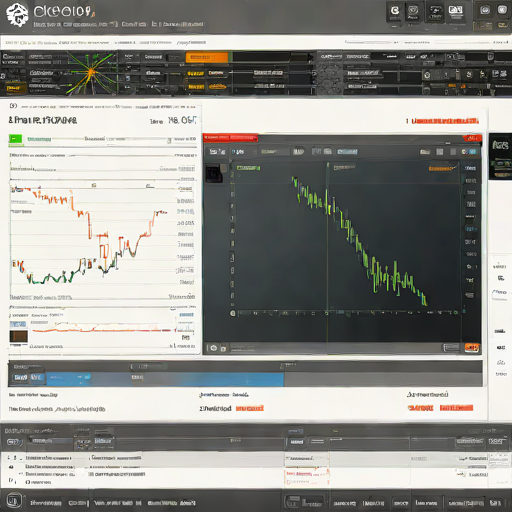Click the camera-like icon in chart panel's footer
Image resolution: width=512 pixels, height=512 pixels.
pos(213,348)
